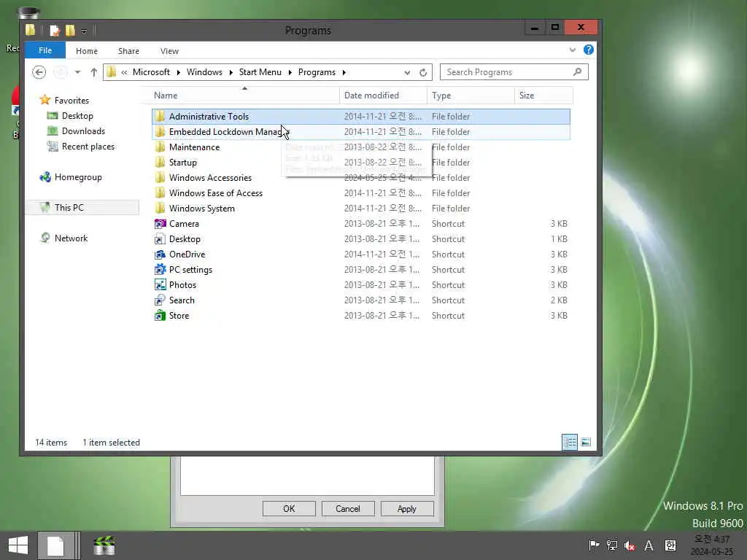Toggle the Korean input mode indicator
Viewport: 747px width, 560px height.
coord(670,545)
